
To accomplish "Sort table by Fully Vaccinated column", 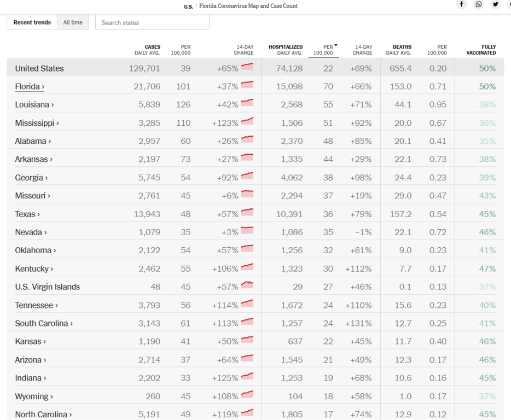I will (x=481, y=50).
